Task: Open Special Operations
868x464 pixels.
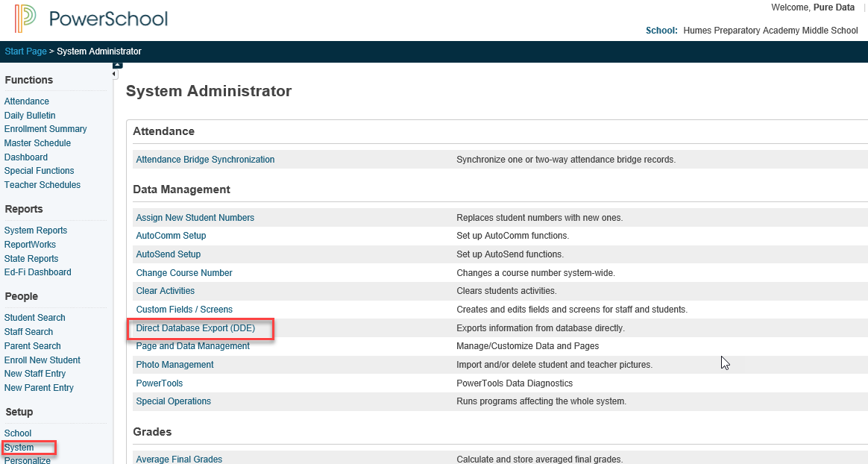Action: [x=173, y=401]
